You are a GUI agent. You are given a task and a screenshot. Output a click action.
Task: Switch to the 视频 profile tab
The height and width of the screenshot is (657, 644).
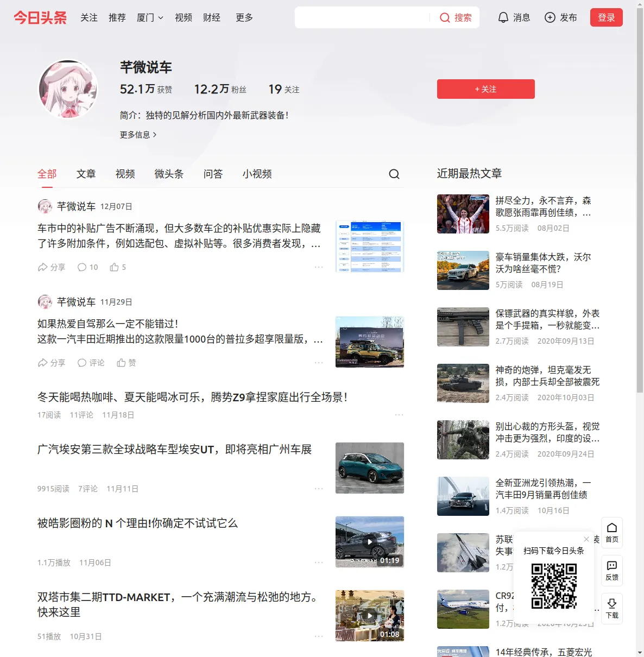click(125, 174)
